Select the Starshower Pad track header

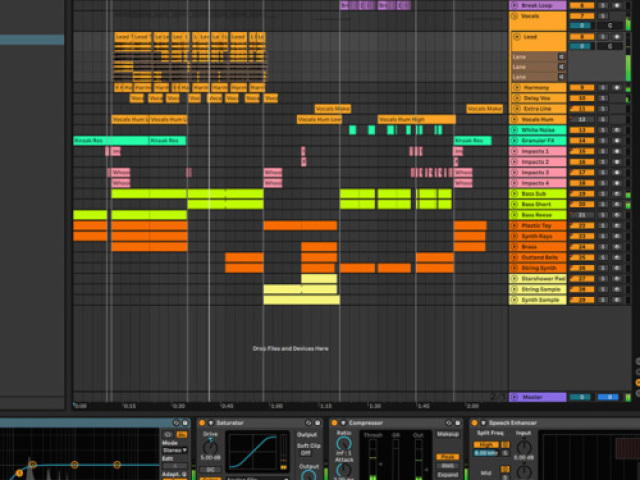click(x=538, y=279)
